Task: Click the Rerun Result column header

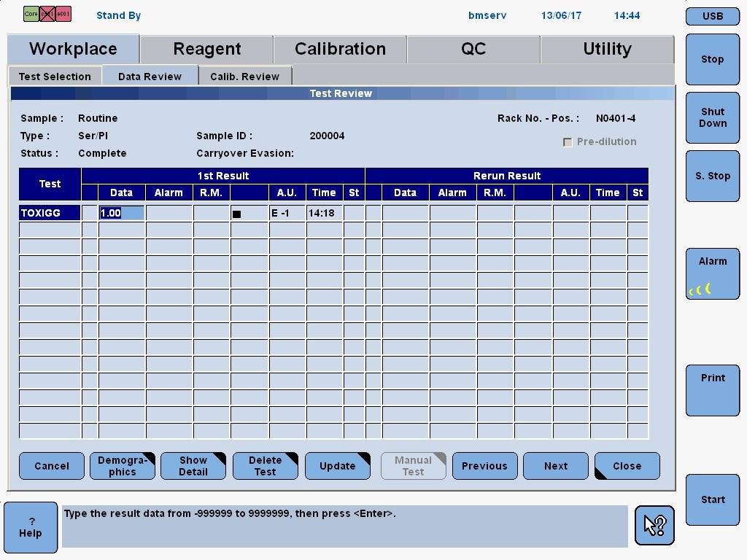Action: click(x=507, y=176)
